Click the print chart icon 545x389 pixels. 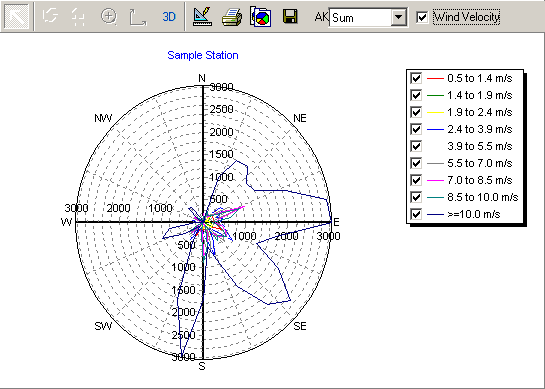(x=232, y=17)
